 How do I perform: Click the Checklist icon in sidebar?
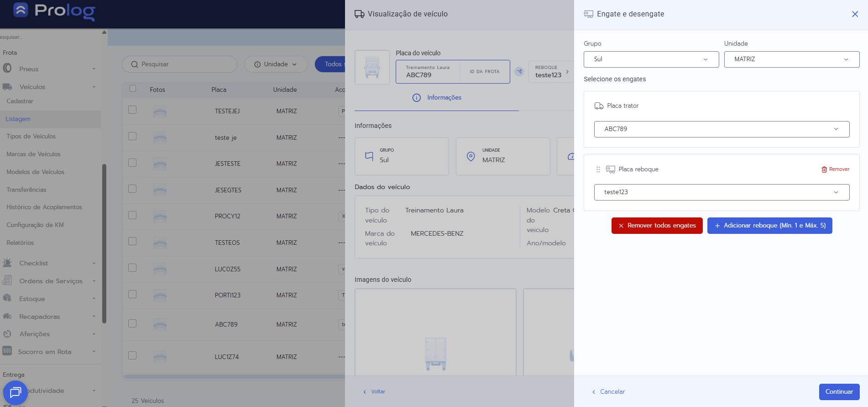(x=7, y=263)
